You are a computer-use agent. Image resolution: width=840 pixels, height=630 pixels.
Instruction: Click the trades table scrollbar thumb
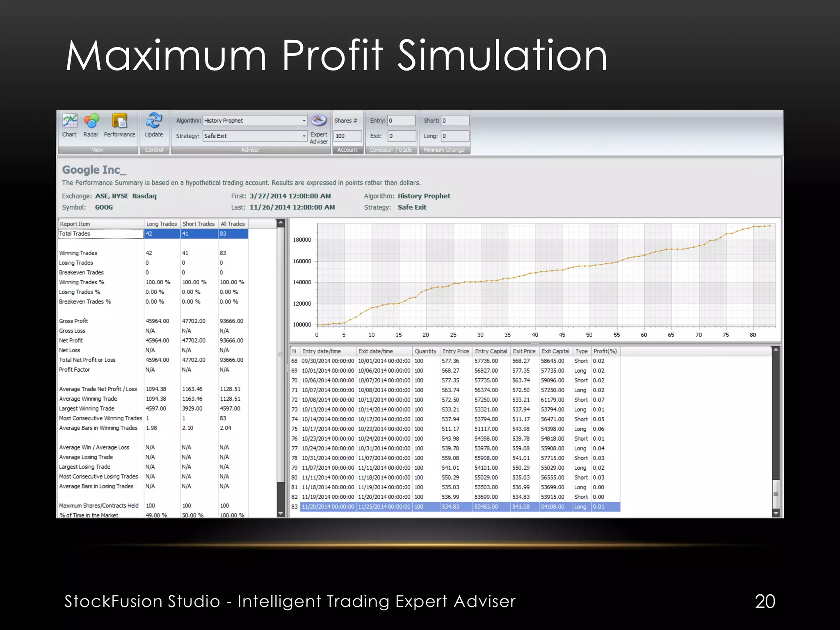[x=776, y=494]
